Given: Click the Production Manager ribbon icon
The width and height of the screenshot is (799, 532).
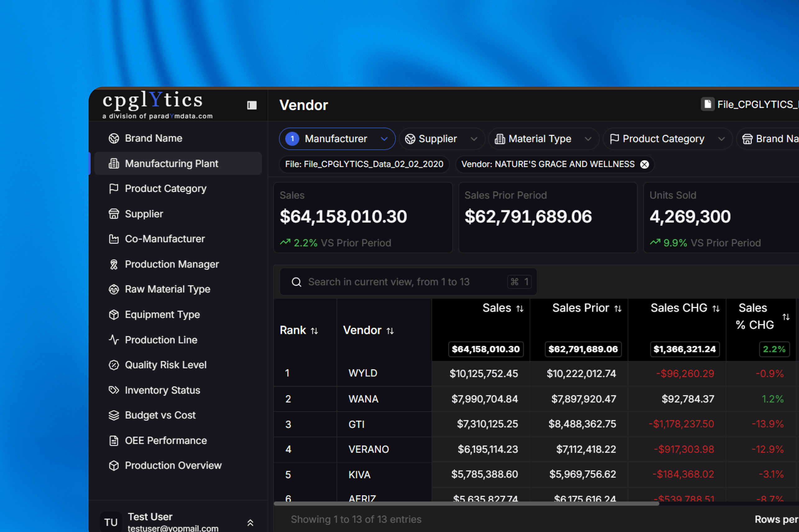Looking at the screenshot, I should (x=114, y=264).
